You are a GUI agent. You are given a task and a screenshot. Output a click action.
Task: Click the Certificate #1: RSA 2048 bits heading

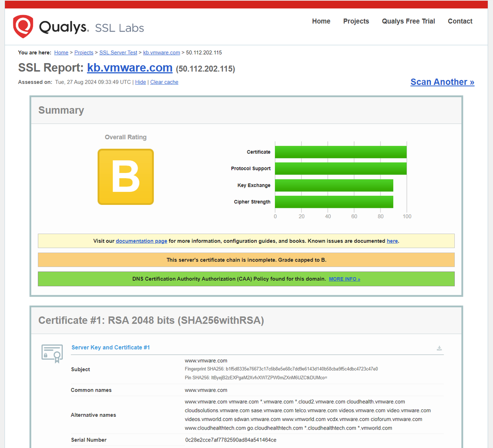tap(151, 320)
